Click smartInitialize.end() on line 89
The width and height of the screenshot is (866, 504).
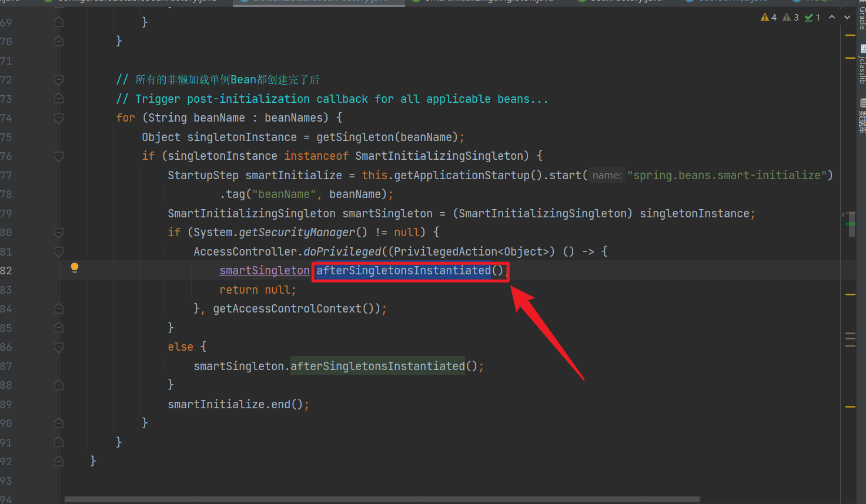click(235, 405)
